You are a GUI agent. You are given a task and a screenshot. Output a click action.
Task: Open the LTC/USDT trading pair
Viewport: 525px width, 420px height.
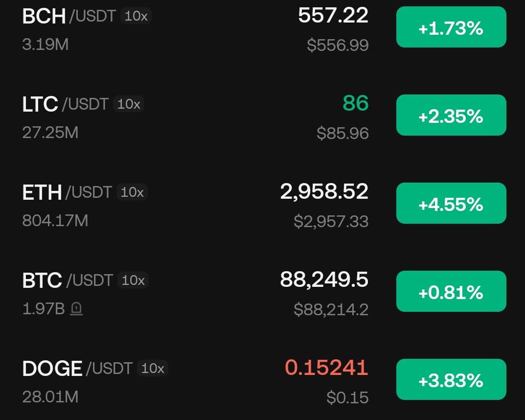point(65,104)
